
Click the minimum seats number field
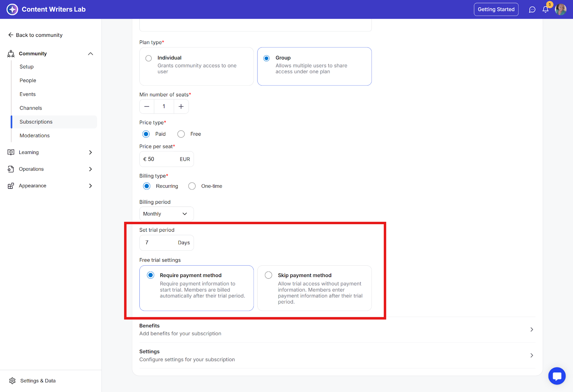(x=164, y=106)
